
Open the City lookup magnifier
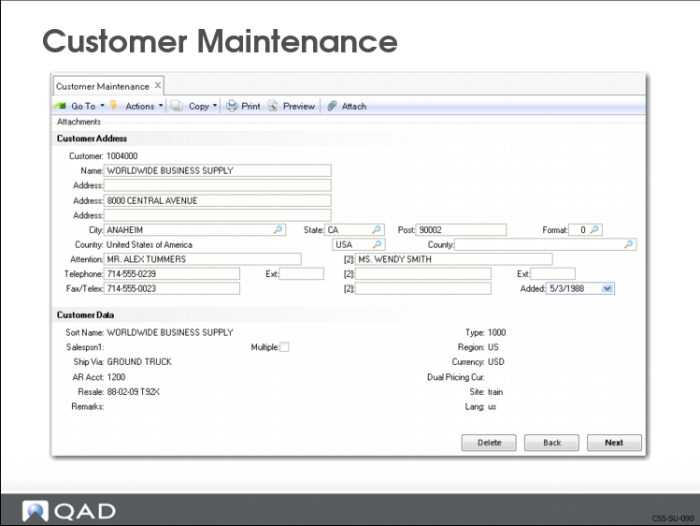click(278, 230)
